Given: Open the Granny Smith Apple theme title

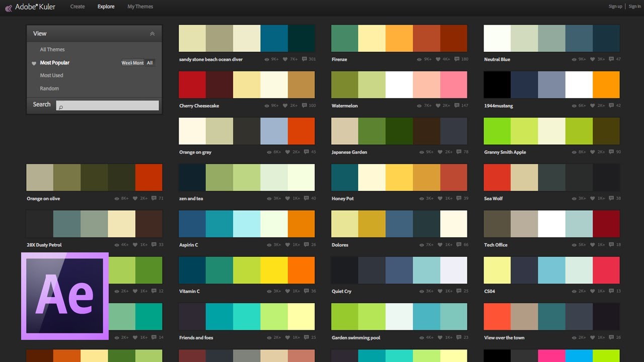Looking at the screenshot, I should pyautogui.click(x=505, y=152).
